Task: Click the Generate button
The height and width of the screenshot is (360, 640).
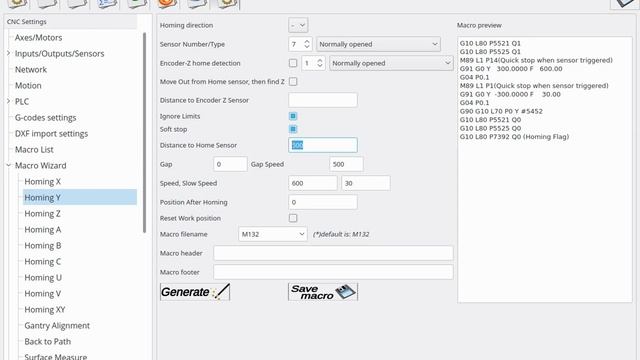Action: coord(195,292)
